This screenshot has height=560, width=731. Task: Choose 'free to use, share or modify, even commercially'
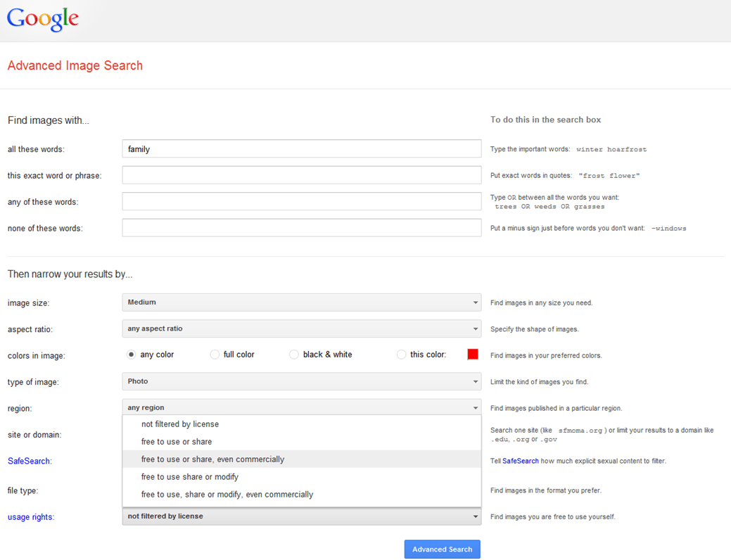[302, 495]
